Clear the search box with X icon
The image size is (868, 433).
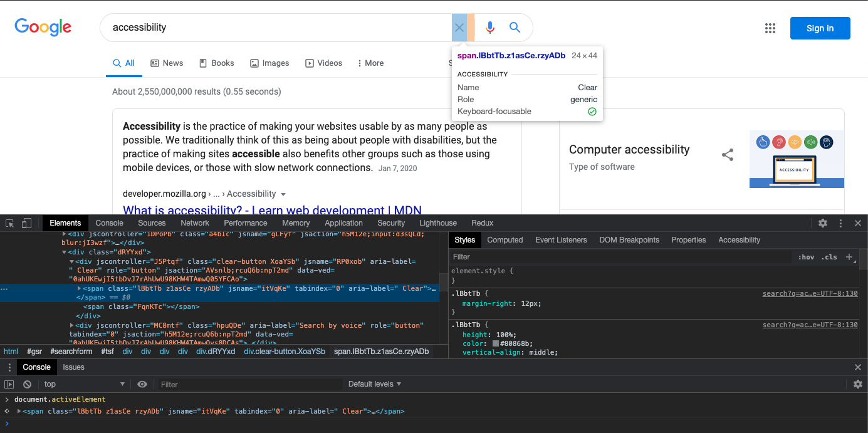(x=459, y=28)
